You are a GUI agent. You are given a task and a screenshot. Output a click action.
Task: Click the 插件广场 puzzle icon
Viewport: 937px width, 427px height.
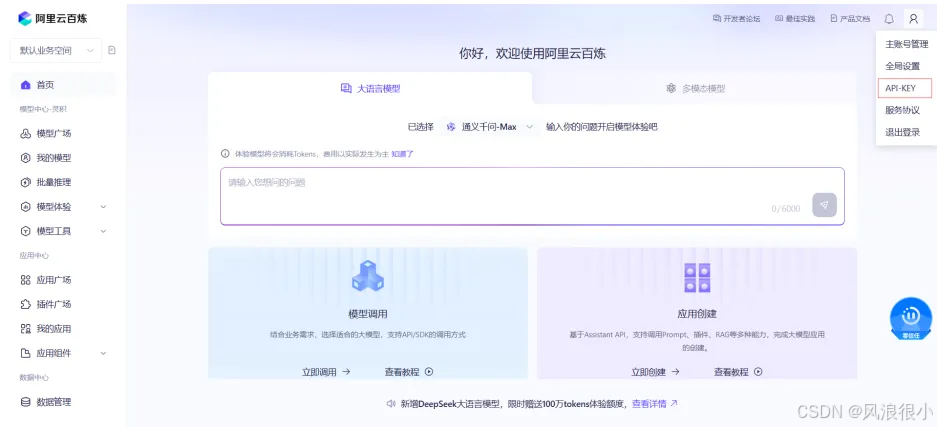(26, 305)
